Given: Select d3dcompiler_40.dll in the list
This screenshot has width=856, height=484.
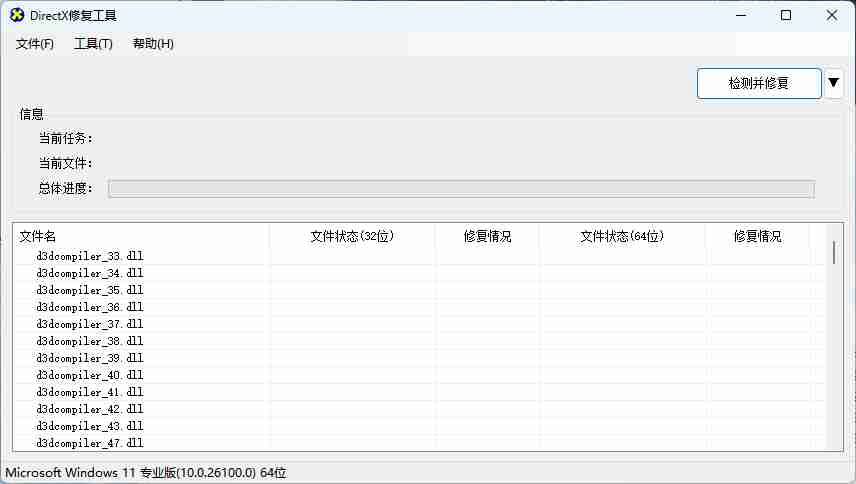Looking at the screenshot, I should [x=90, y=375].
